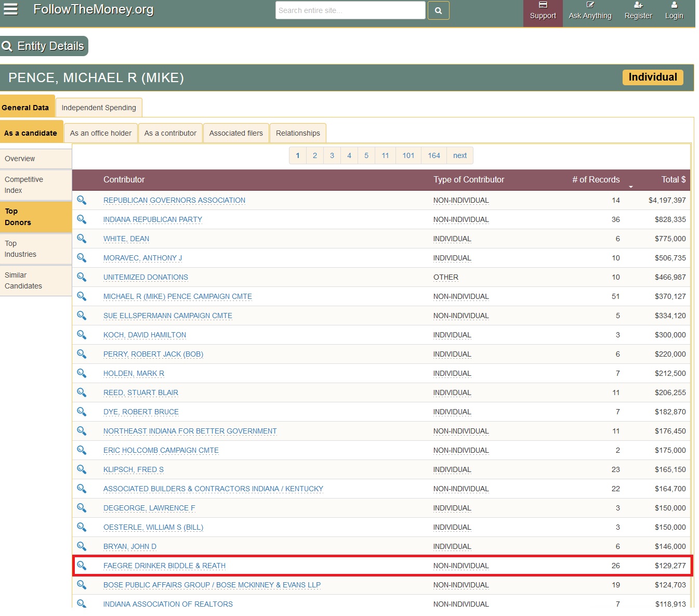Click the Login person icon
This screenshot has height=616, width=699.
[674, 5]
